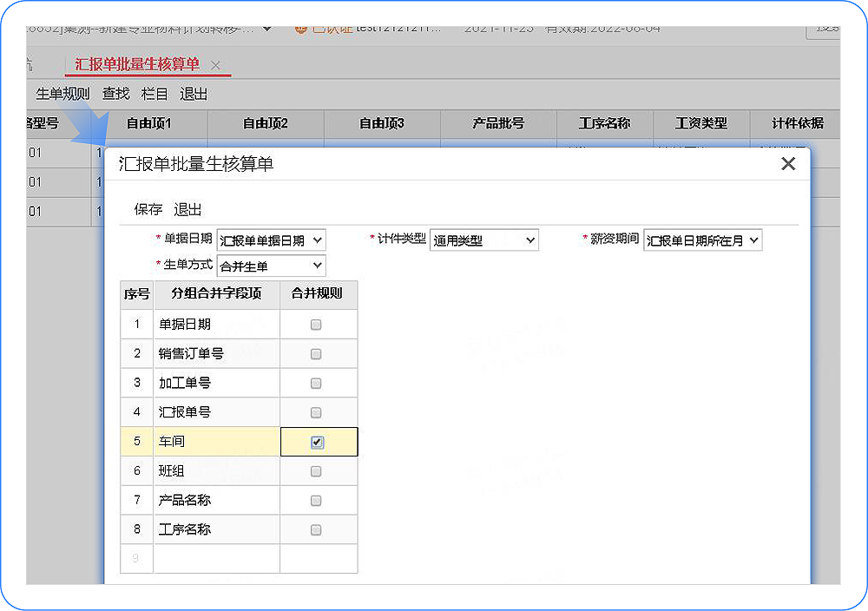Check the 销售订单号 merge rule checkbox
This screenshot has height=611, width=868.
(316, 354)
